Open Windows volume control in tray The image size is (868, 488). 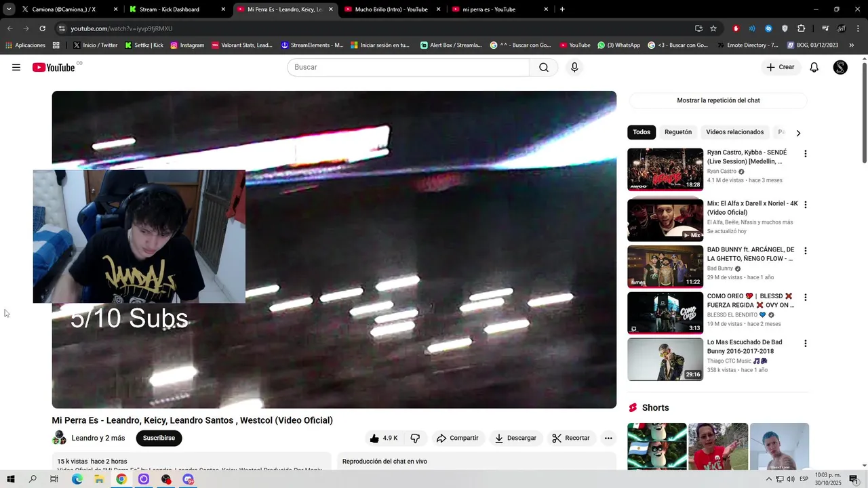click(791, 479)
